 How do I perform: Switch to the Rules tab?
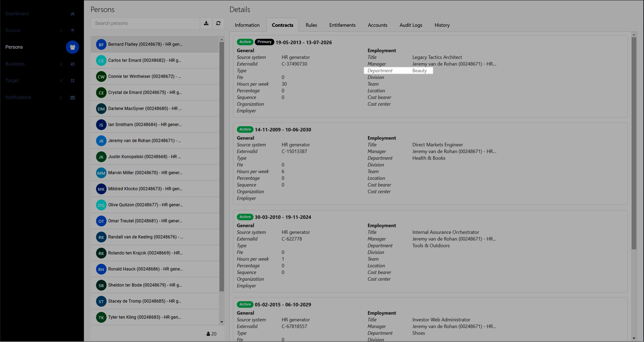coord(311,25)
